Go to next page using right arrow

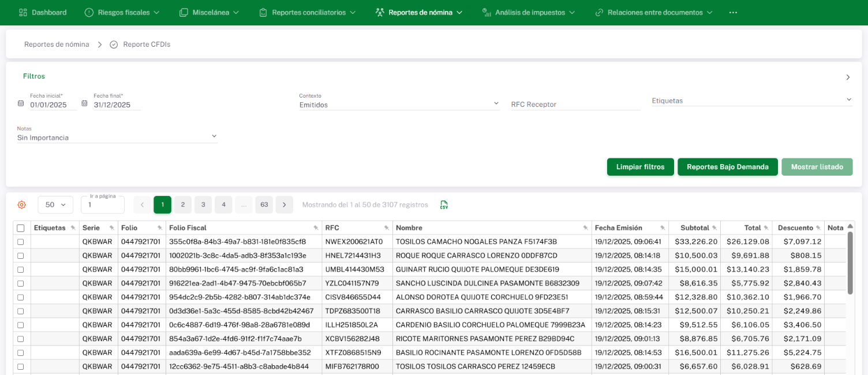[284, 205]
